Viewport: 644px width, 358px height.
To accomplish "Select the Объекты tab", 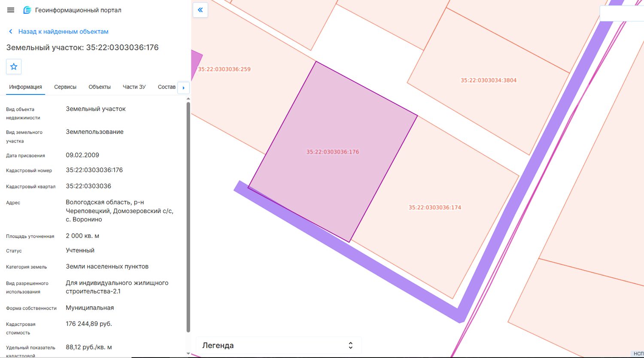I will pos(100,87).
